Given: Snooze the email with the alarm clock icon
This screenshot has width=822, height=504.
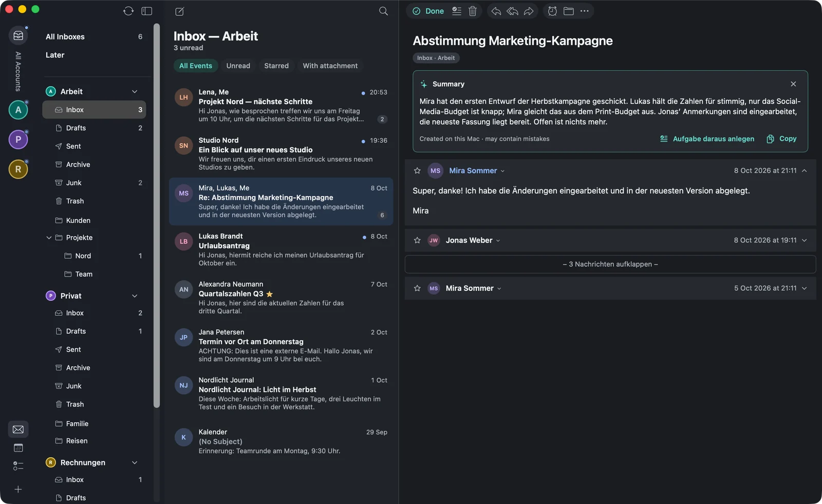Looking at the screenshot, I should click(x=552, y=11).
